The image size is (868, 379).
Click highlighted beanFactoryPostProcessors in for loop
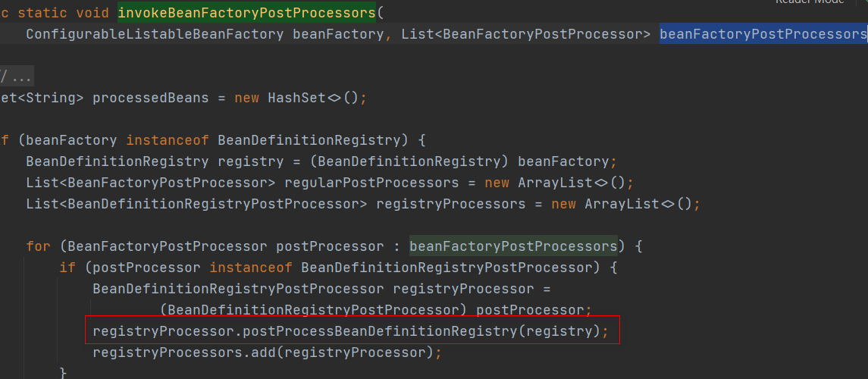tap(513, 246)
